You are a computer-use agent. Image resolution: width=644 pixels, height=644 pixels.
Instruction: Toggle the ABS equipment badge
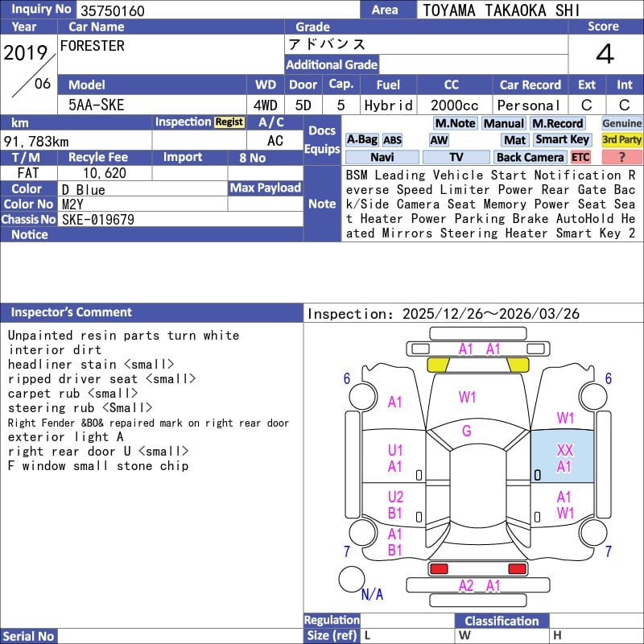click(392, 140)
